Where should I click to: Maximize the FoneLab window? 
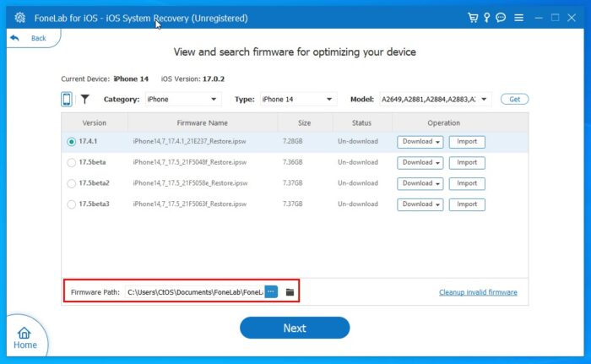pos(556,18)
